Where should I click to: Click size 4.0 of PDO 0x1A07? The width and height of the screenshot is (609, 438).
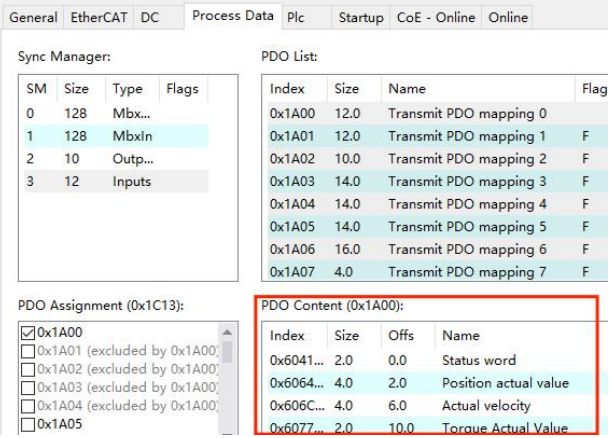tap(344, 271)
